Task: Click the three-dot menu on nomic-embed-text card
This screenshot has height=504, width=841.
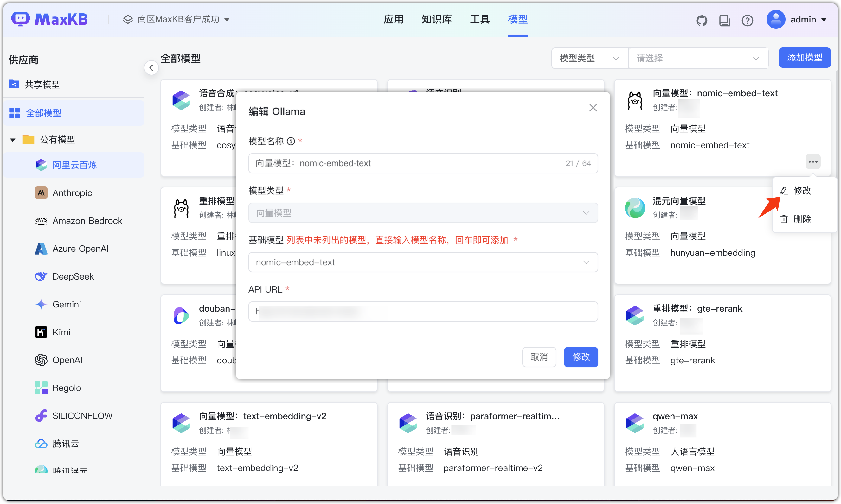Action: point(813,162)
